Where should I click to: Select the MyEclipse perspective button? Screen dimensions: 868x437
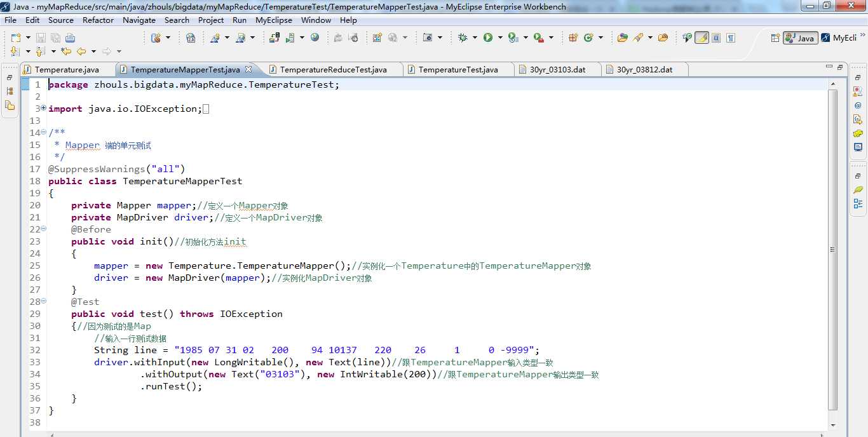pos(839,38)
